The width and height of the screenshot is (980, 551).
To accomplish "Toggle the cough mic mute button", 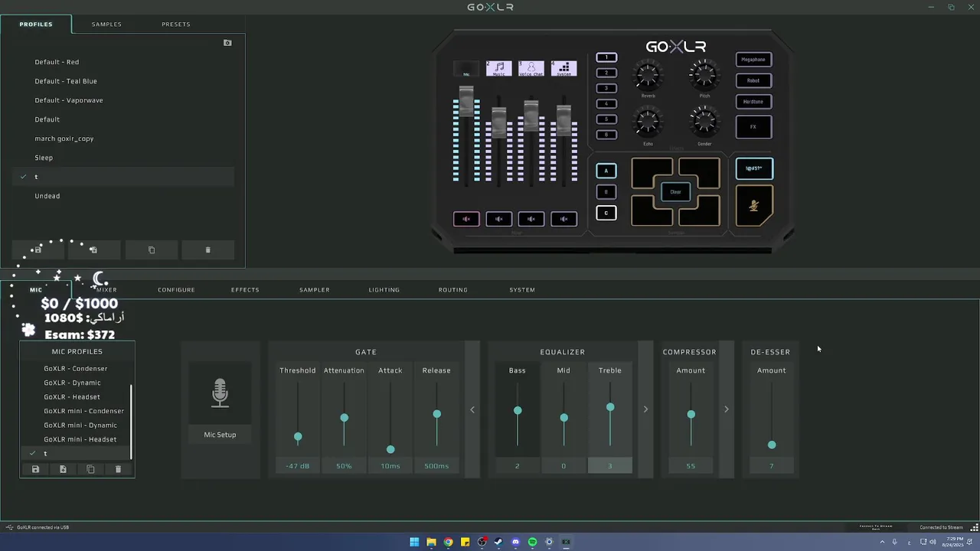I will 754,206.
